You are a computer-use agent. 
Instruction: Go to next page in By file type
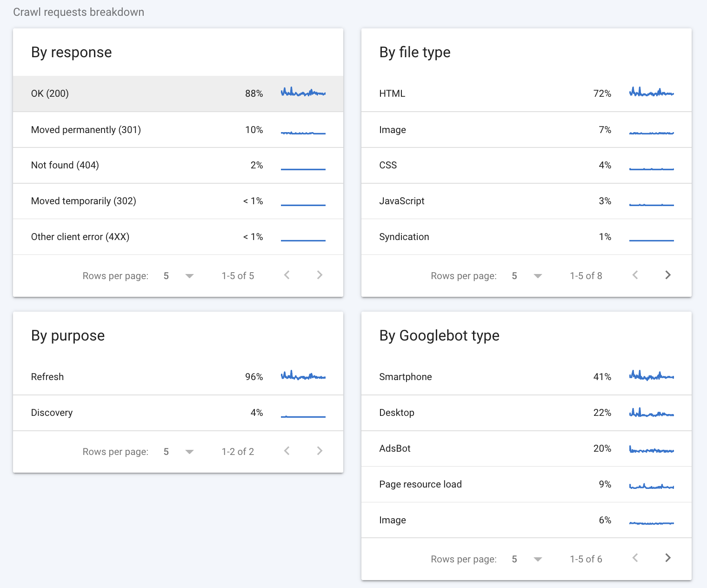668,275
